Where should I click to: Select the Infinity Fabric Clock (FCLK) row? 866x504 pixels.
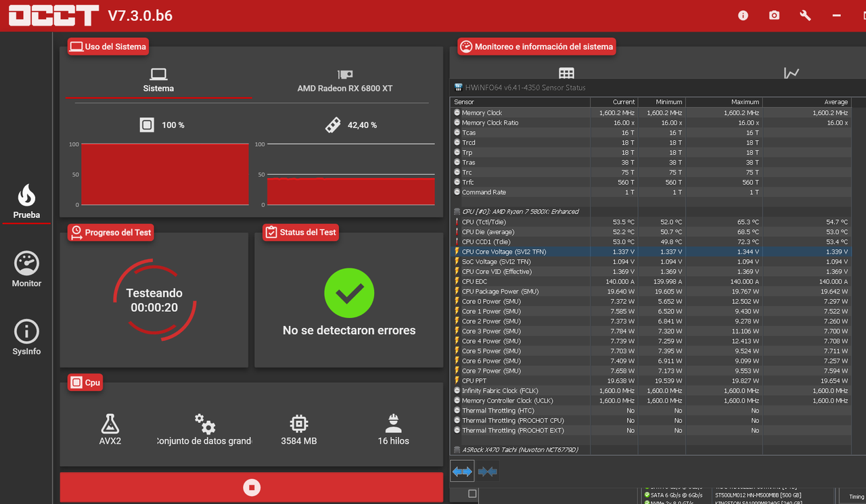[x=650, y=390]
